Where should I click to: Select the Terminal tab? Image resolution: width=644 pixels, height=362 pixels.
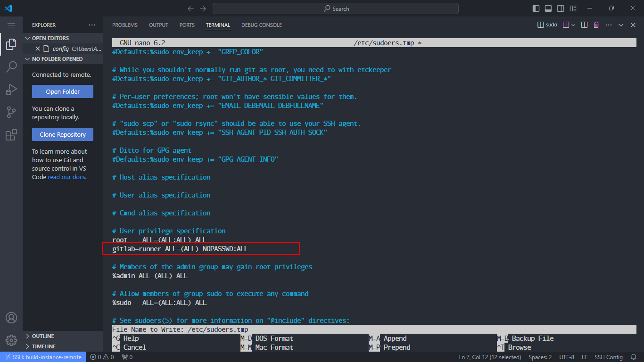pos(218,25)
